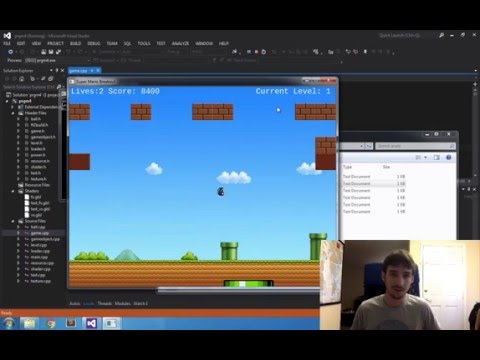480x360 pixels.
Task: Open the BUILD menu
Action: coord(75,44)
